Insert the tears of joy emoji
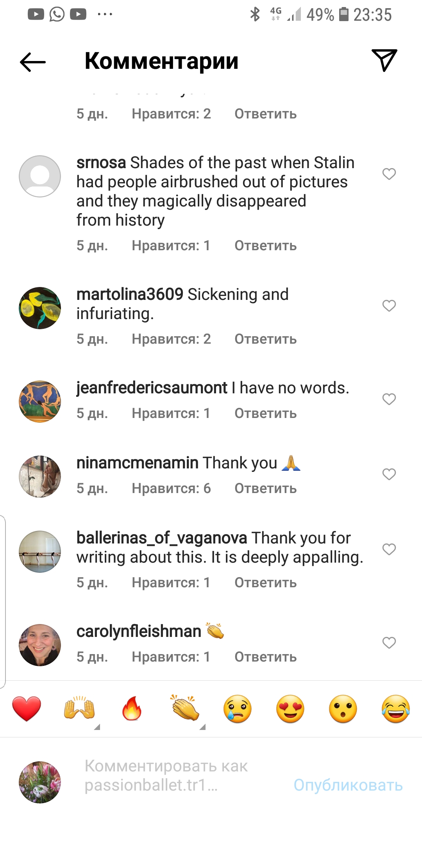422x868 pixels. click(x=396, y=709)
